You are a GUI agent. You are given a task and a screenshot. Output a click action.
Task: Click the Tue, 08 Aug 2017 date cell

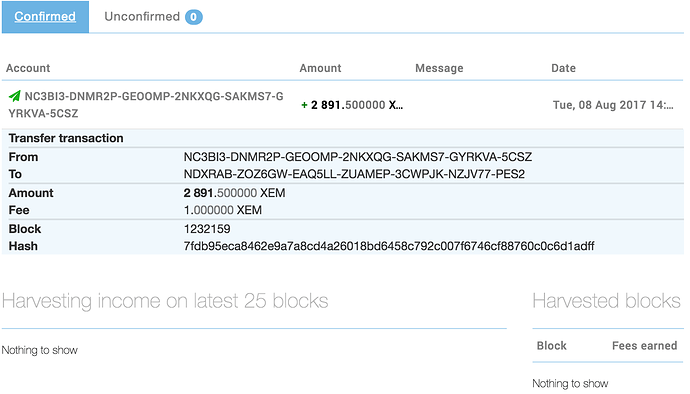pyautogui.click(x=613, y=105)
